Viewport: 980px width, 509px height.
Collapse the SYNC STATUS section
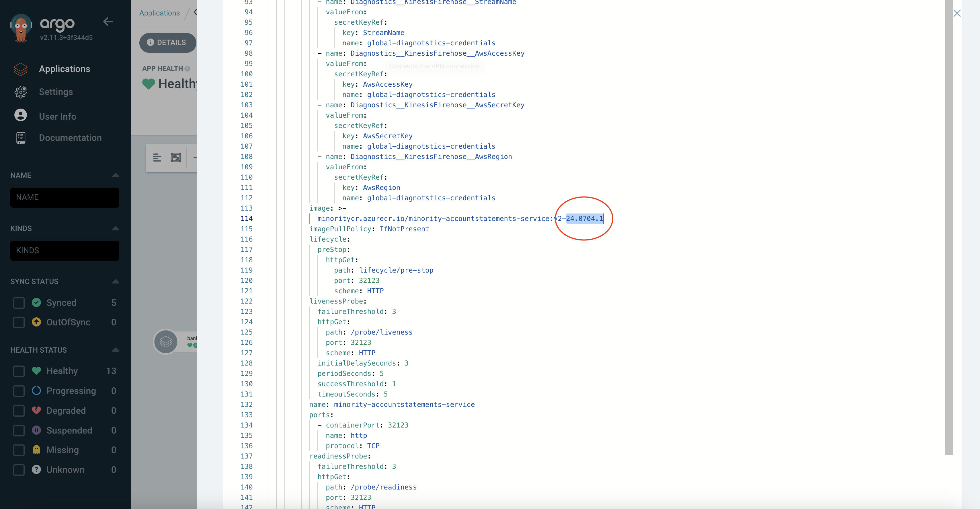click(115, 281)
